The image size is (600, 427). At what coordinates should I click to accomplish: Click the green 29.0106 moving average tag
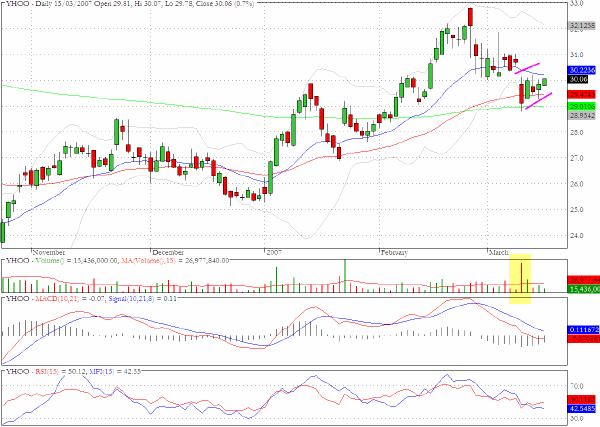point(582,106)
